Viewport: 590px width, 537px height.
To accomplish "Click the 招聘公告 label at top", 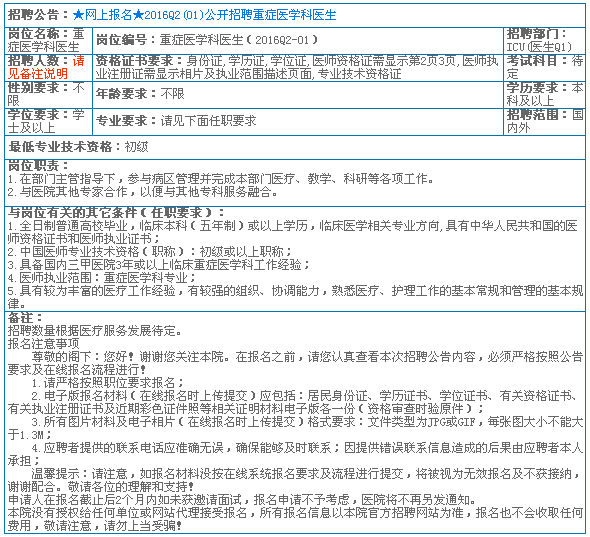I will (33, 15).
